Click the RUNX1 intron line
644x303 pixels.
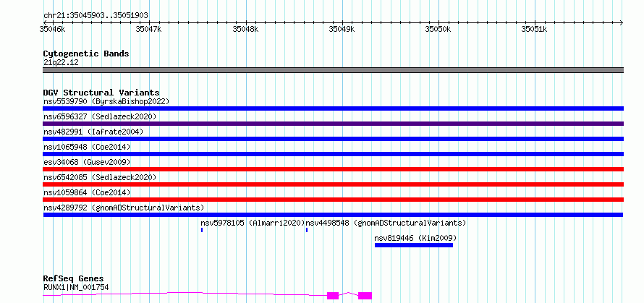(x=185, y=293)
